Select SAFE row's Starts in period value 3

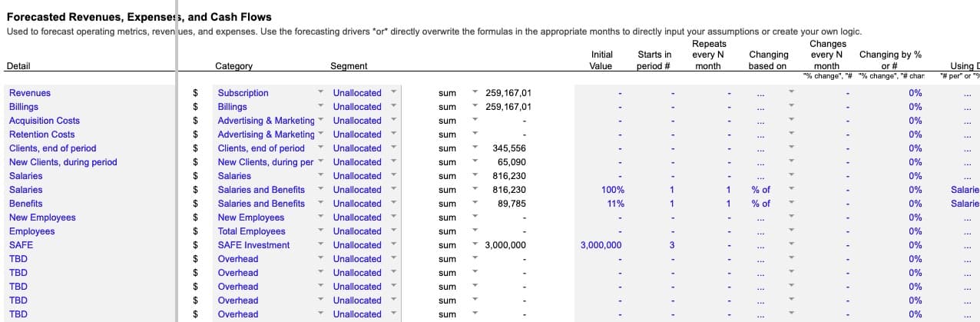670,245
